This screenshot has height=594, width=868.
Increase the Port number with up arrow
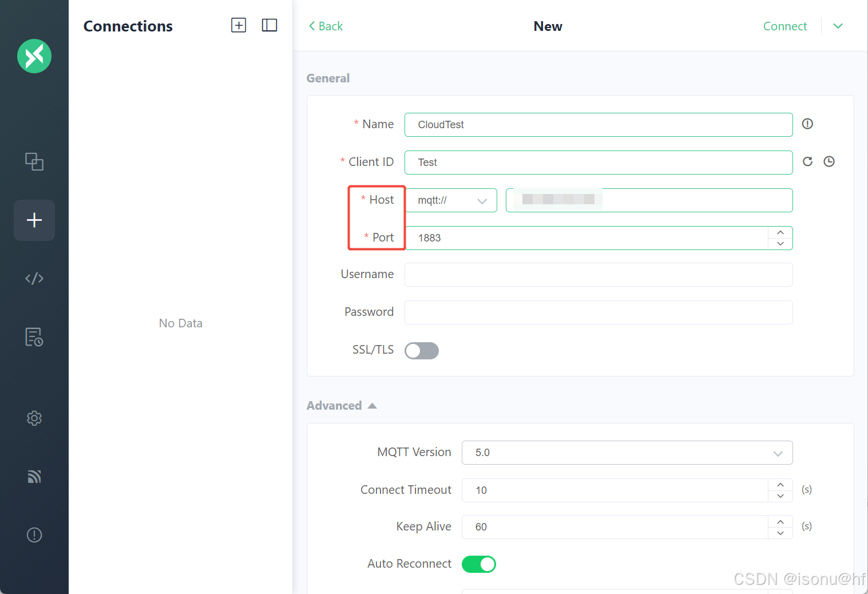click(x=780, y=232)
